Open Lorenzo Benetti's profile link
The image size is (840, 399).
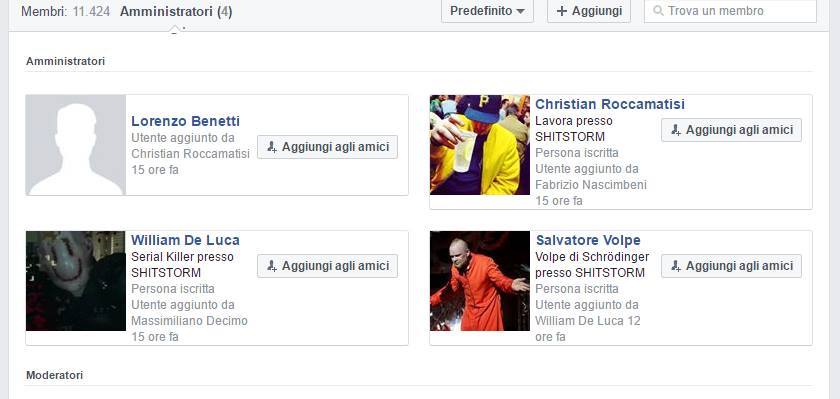pos(185,121)
